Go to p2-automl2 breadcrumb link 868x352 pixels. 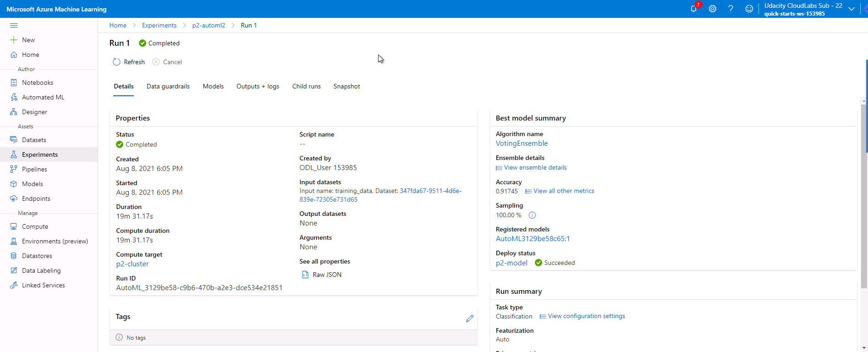[209, 25]
